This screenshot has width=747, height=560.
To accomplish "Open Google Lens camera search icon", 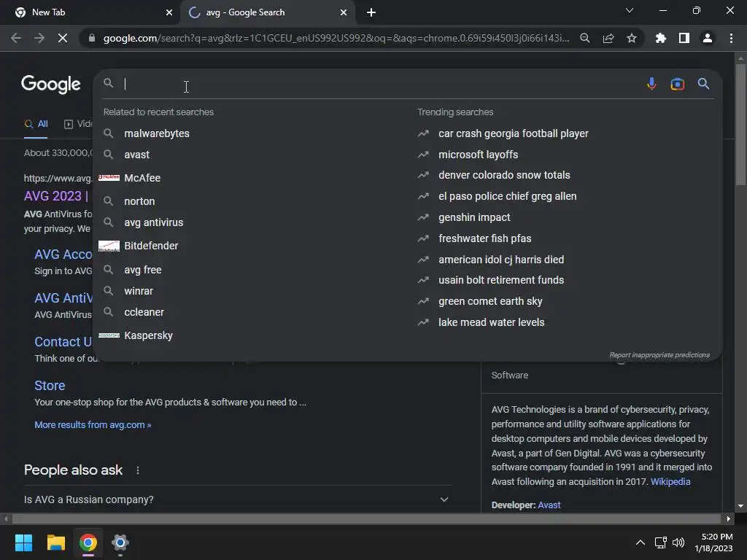I will 677,84.
